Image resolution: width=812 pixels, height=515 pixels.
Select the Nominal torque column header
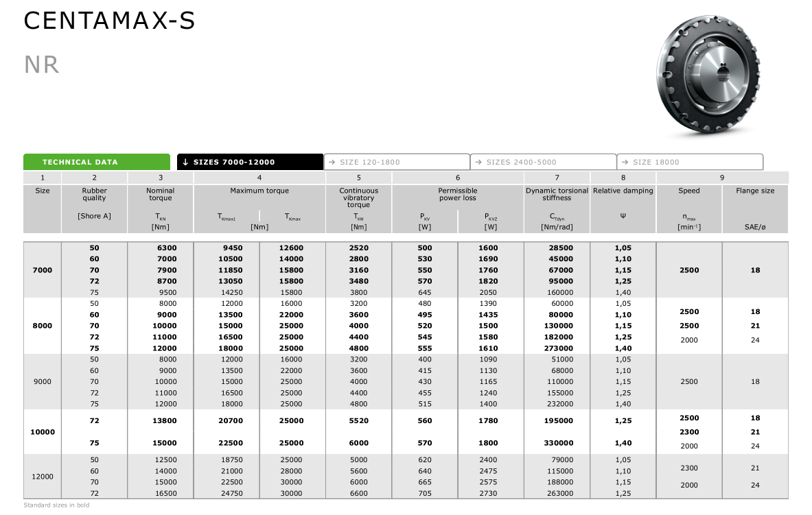click(x=161, y=194)
